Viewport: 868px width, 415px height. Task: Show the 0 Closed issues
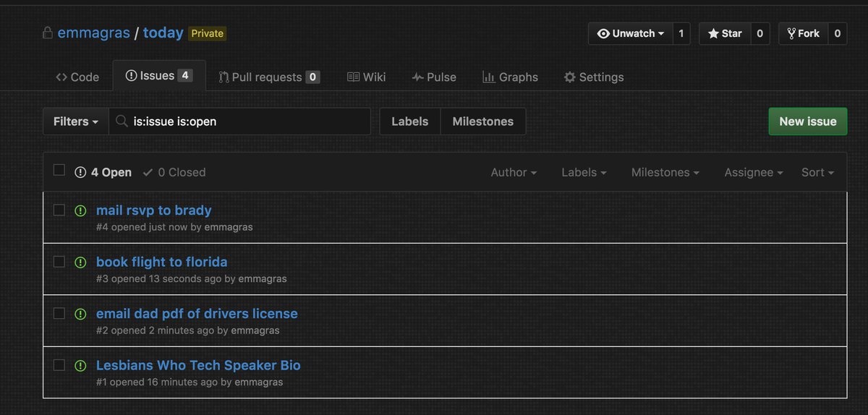pos(174,172)
